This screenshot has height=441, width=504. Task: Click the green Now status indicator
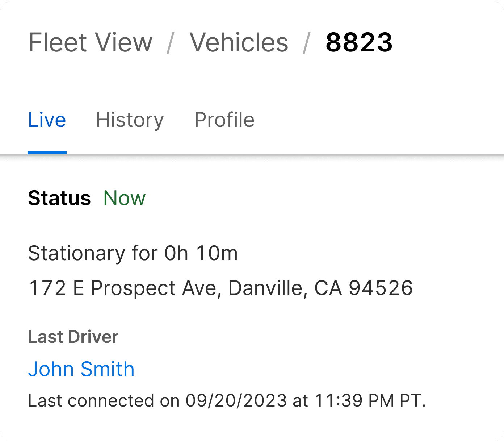click(x=124, y=198)
